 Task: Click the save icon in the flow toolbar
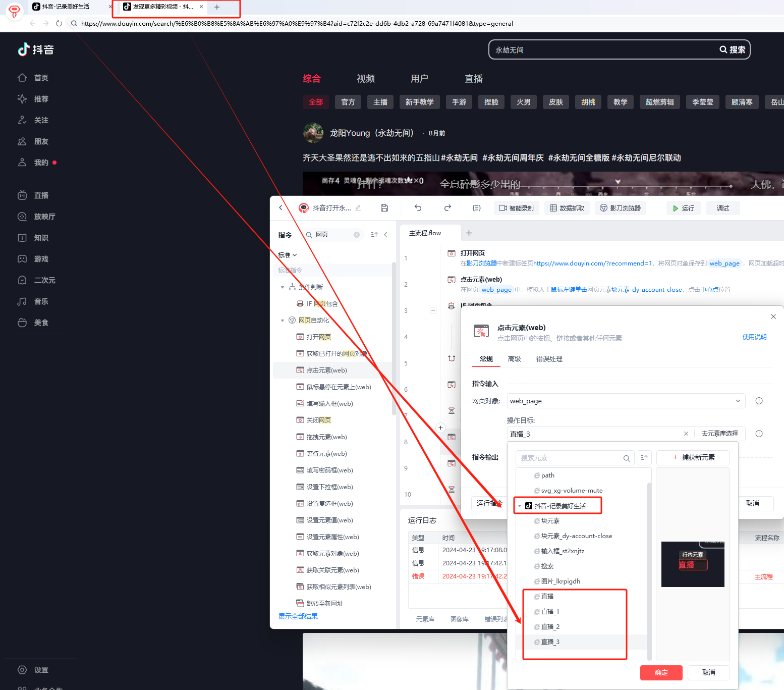(x=384, y=208)
